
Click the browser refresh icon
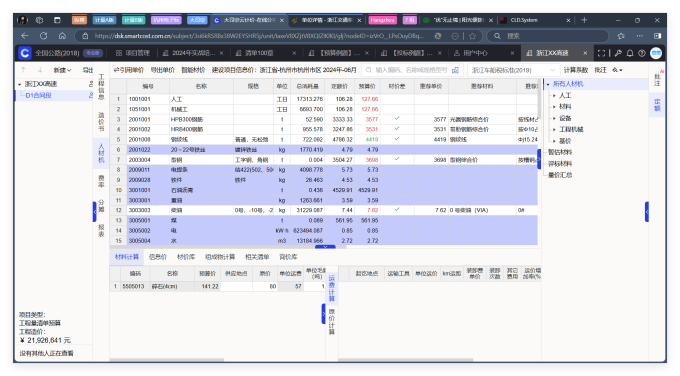point(43,36)
